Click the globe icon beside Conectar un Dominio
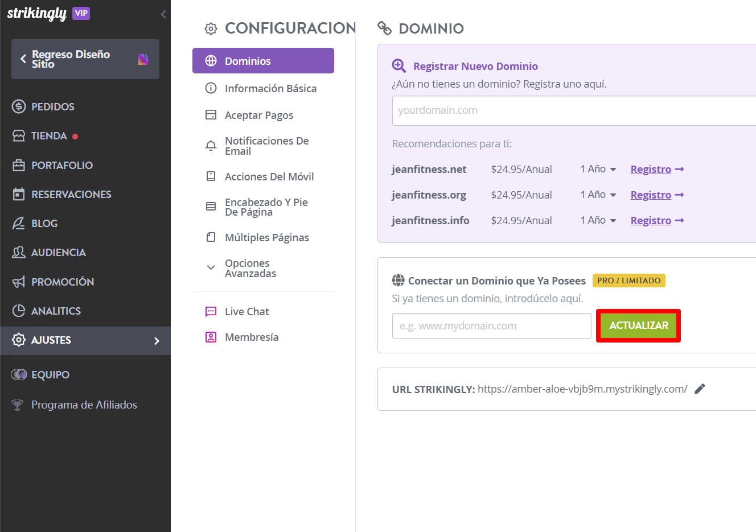 pyautogui.click(x=398, y=281)
